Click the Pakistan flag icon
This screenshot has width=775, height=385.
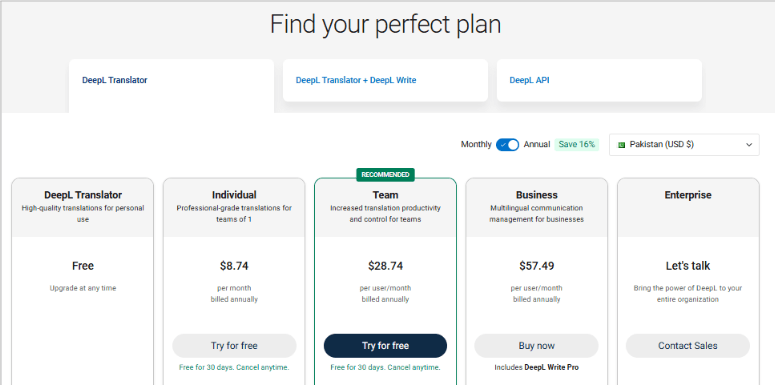pyautogui.click(x=621, y=145)
